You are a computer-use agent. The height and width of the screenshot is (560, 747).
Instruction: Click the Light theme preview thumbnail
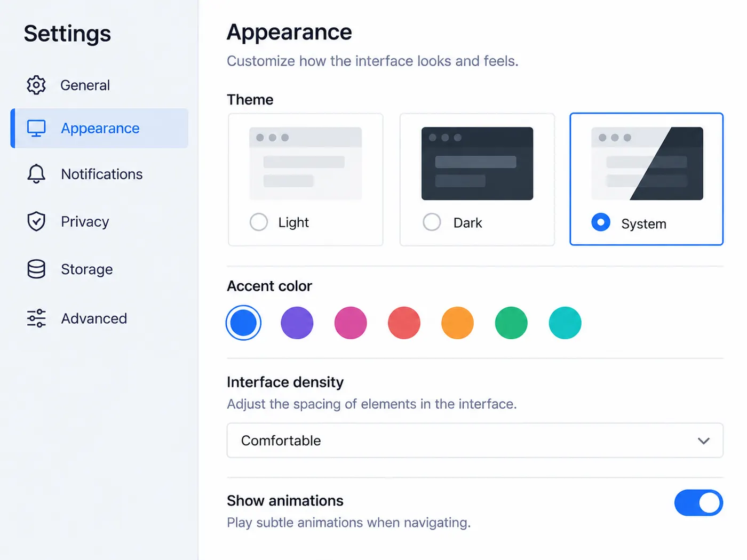coord(305,163)
